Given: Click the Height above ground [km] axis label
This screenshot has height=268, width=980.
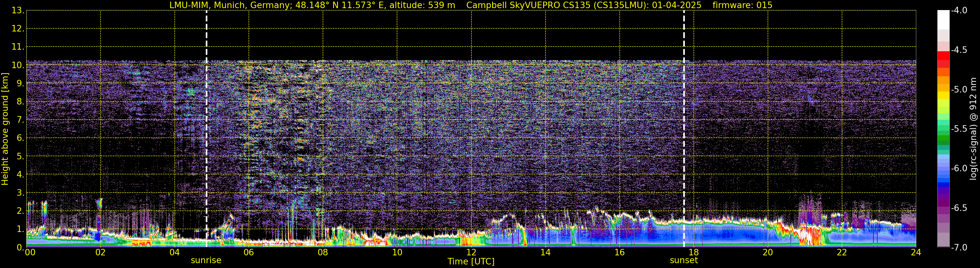Looking at the screenshot, I should (5, 129).
